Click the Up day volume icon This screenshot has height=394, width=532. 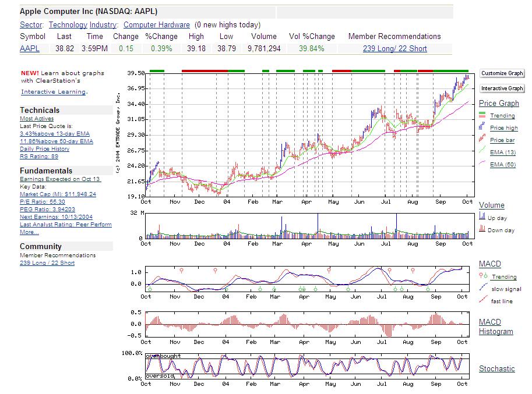point(482,216)
